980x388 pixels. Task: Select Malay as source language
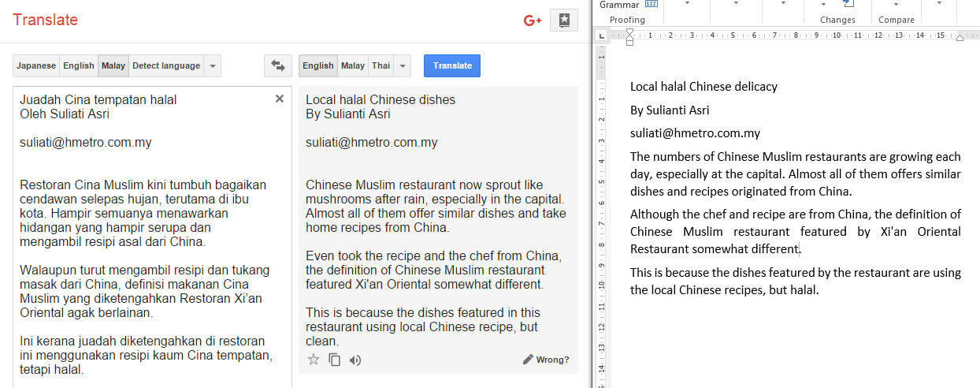113,65
